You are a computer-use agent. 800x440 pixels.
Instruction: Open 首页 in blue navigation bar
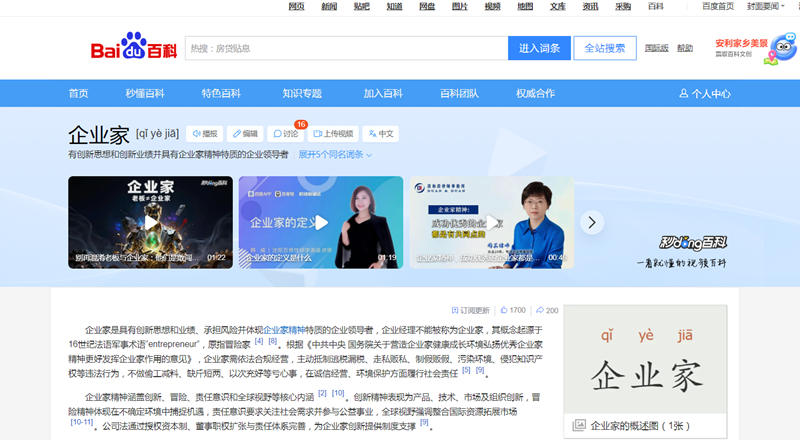click(x=79, y=93)
